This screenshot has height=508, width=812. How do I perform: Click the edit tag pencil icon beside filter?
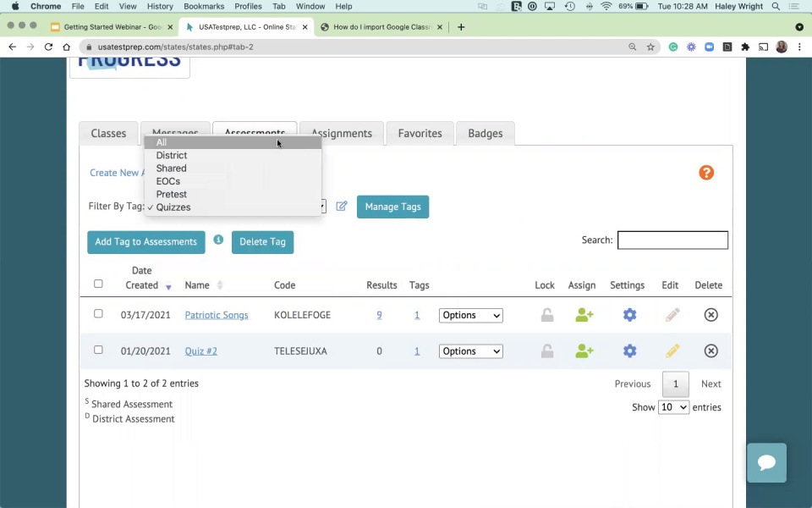pyautogui.click(x=342, y=206)
